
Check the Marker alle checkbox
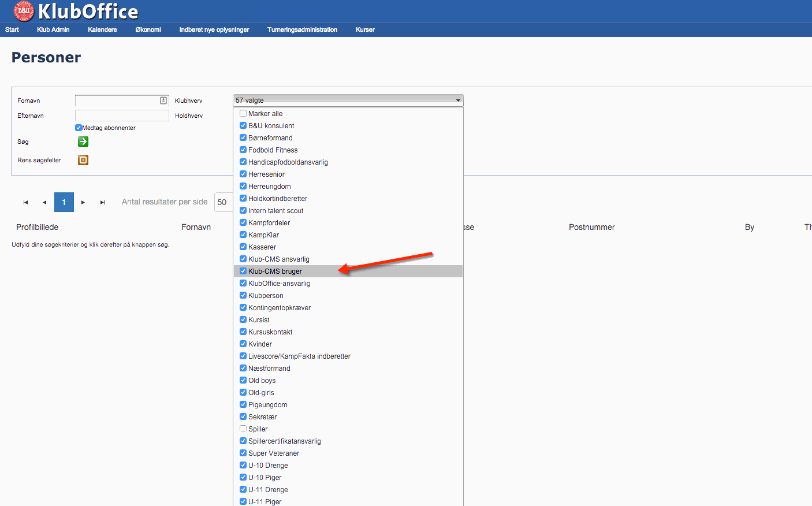(243, 114)
